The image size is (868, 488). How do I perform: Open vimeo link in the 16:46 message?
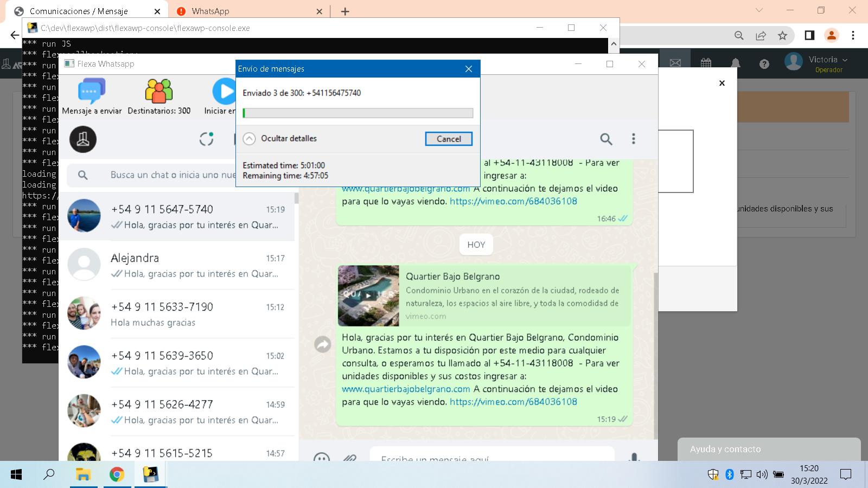coord(513,201)
